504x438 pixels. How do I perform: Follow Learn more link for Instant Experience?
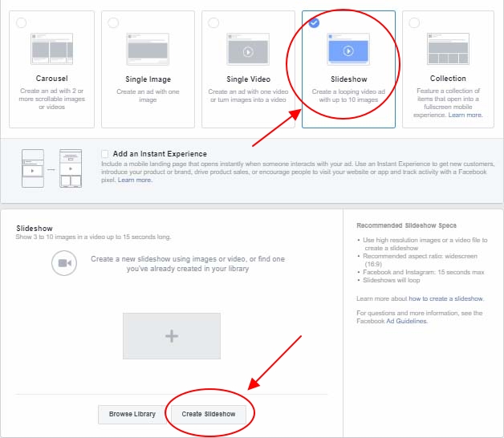coord(135,180)
